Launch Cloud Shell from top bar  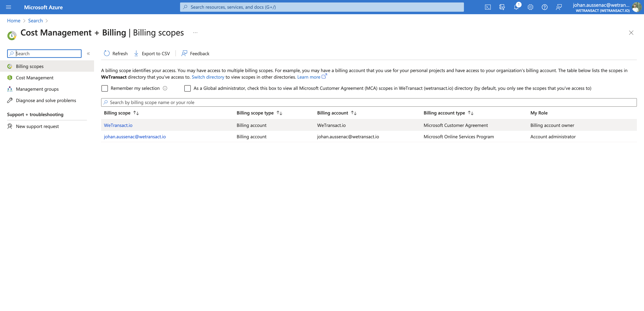488,7
